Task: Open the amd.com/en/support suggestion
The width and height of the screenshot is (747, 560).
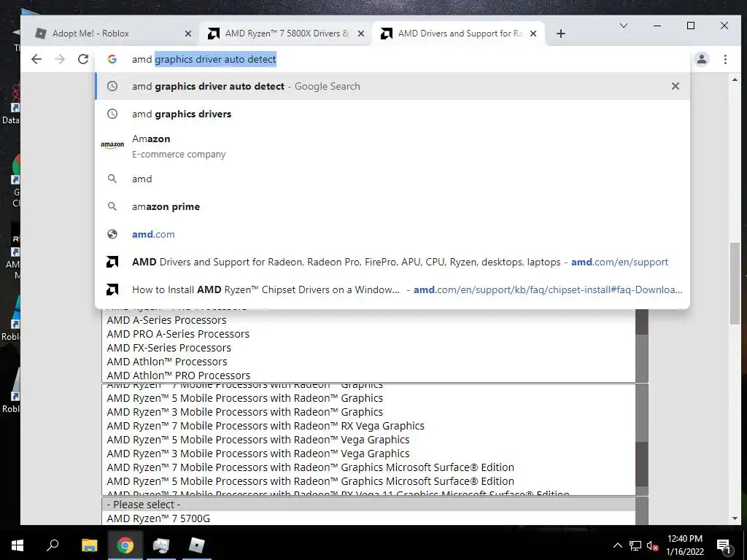Action: coord(392,262)
